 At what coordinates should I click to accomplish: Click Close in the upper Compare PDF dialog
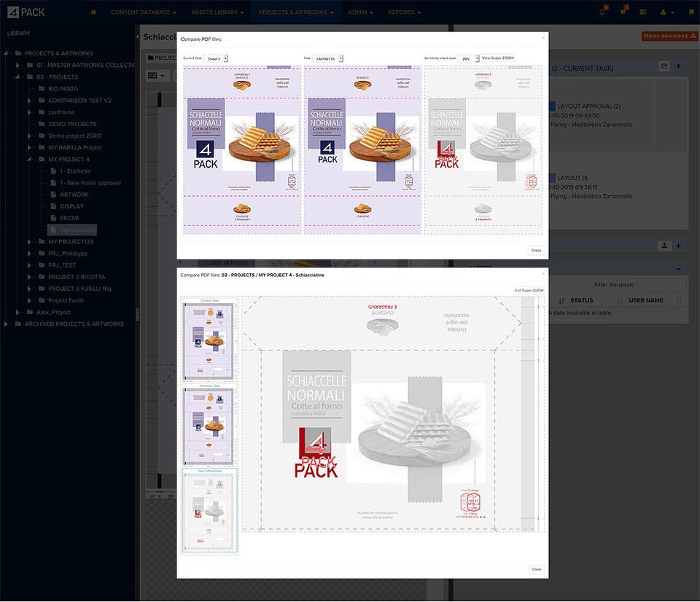(536, 251)
